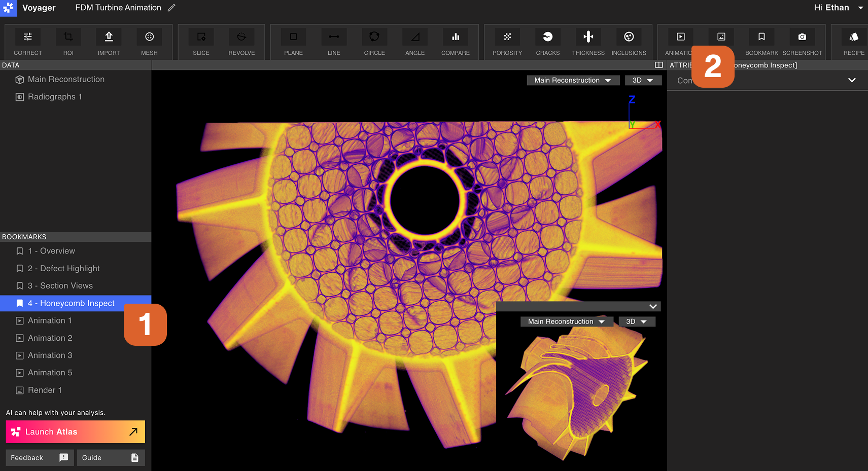
Task: Open the Main Reconstruction dropdown in the viewport
Action: tap(573, 80)
